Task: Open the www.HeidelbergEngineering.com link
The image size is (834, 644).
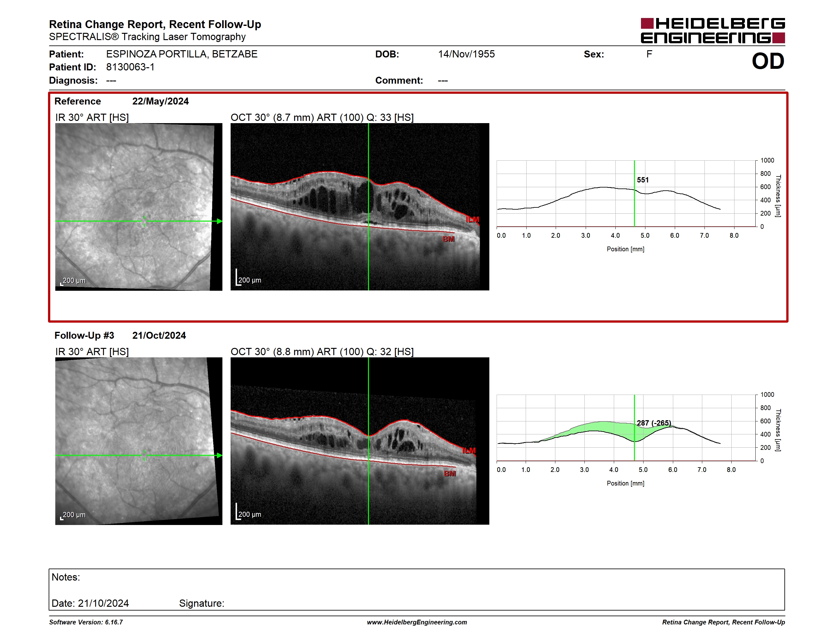Action: tap(417, 622)
